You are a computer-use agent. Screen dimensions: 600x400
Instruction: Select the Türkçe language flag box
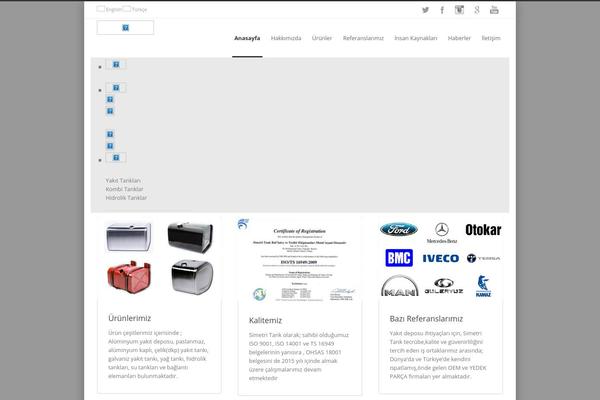127,9
